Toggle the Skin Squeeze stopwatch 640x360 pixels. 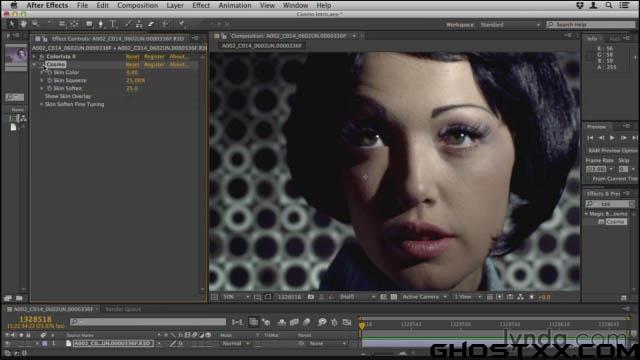(x=49, y=80)
